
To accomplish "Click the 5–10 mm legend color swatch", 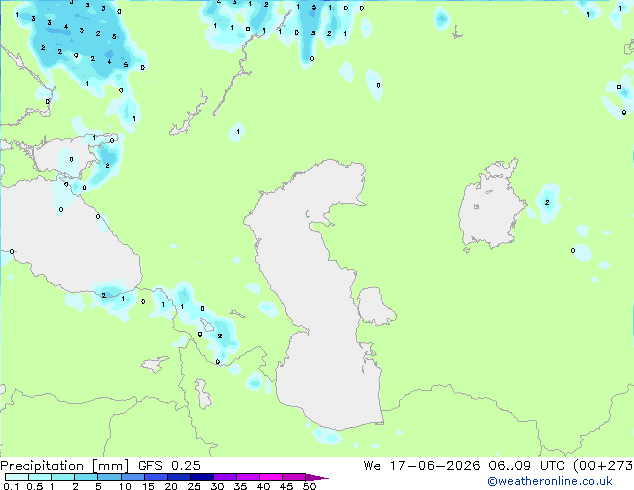I will click(x=109, y=477).
